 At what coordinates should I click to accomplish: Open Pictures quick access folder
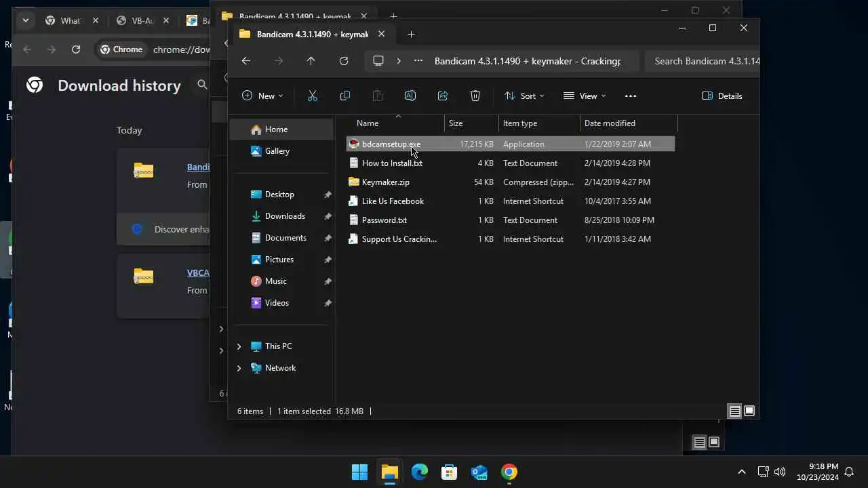pyautogui.click(x=281, y=260)
